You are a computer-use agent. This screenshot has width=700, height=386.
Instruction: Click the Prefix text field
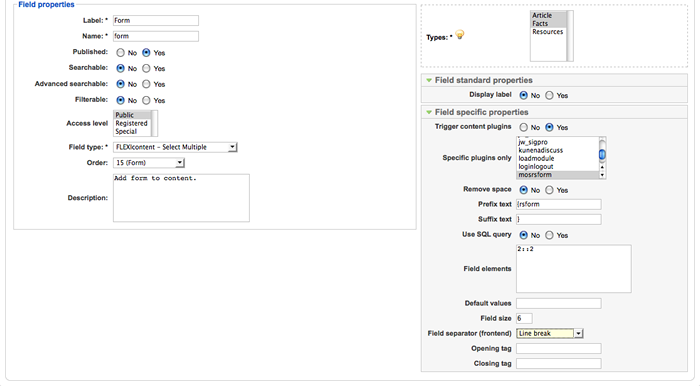558,204
